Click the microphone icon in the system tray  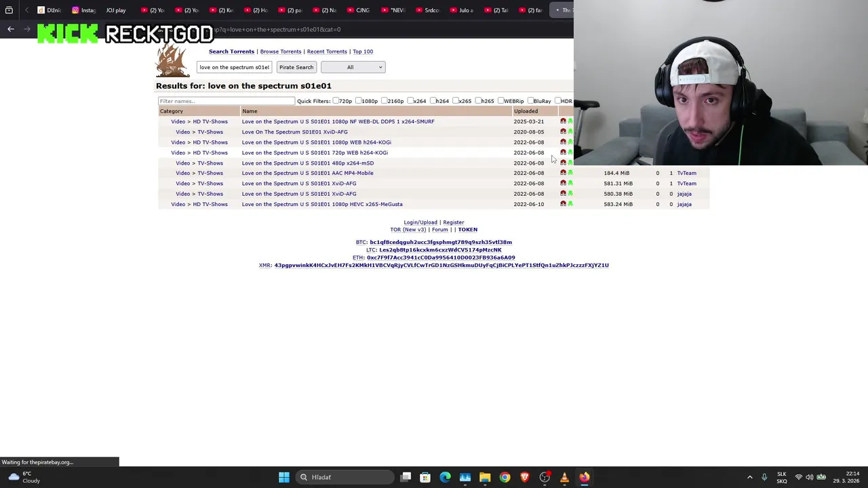coord(764,477)
